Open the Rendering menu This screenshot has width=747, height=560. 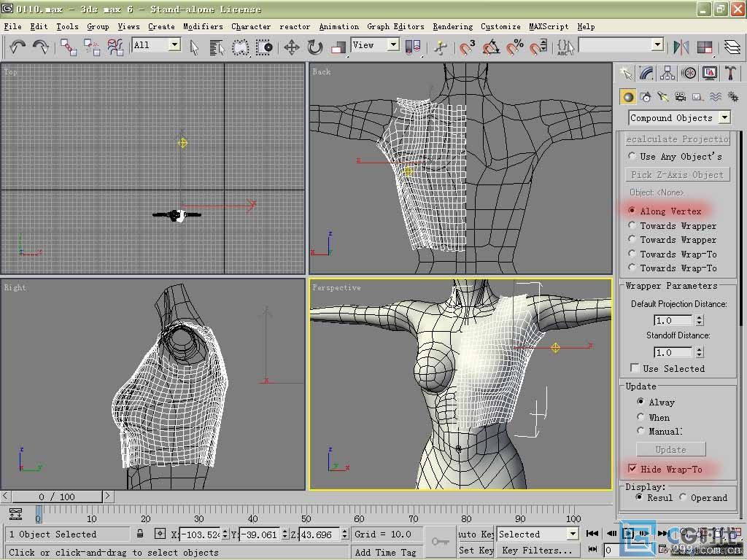coord(452,27)
